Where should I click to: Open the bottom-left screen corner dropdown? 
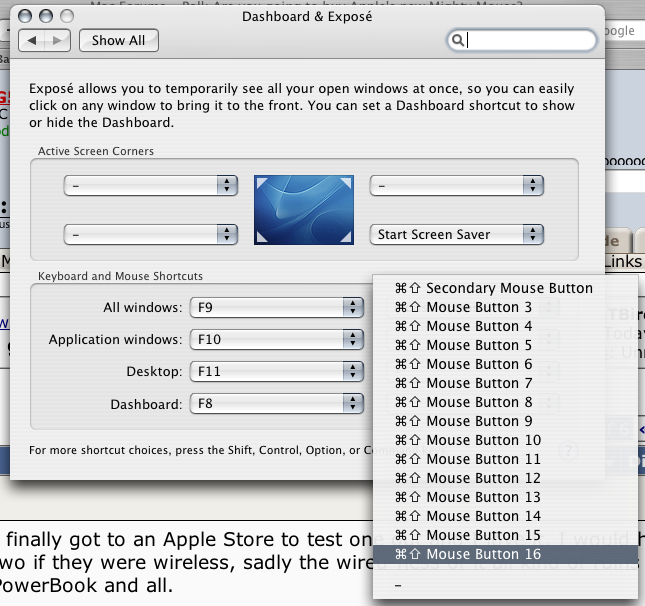tap(151, 235)
